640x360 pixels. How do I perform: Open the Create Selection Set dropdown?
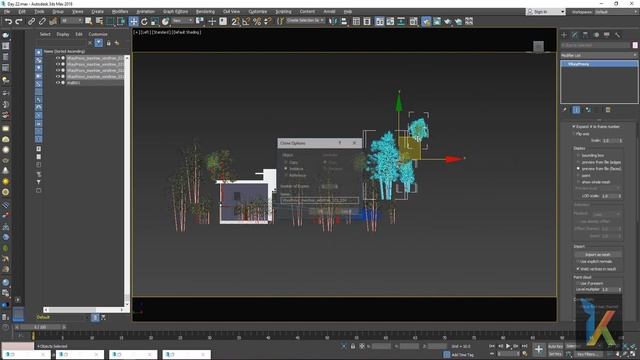(305, 20)
